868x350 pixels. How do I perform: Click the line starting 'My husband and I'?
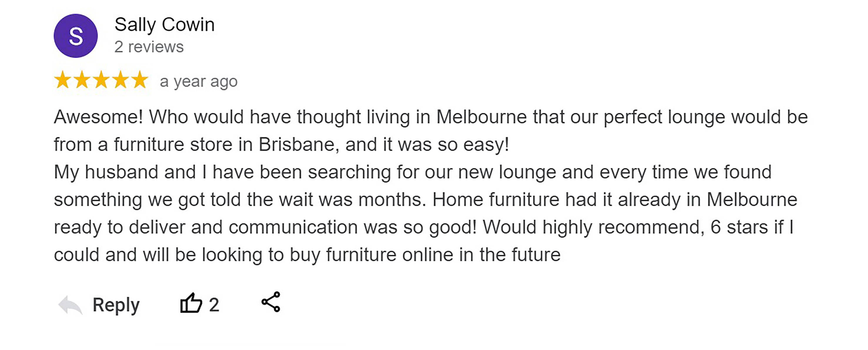click(x=413, y=173)
